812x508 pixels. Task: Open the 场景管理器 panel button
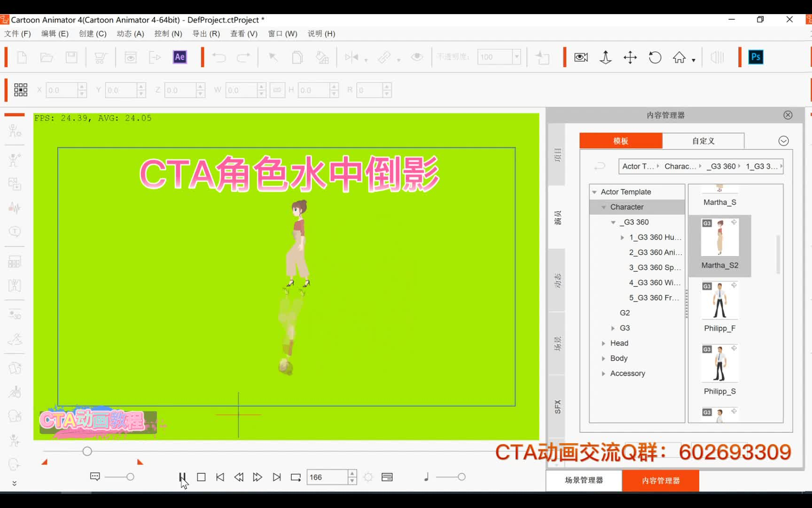tap(584, 480)
